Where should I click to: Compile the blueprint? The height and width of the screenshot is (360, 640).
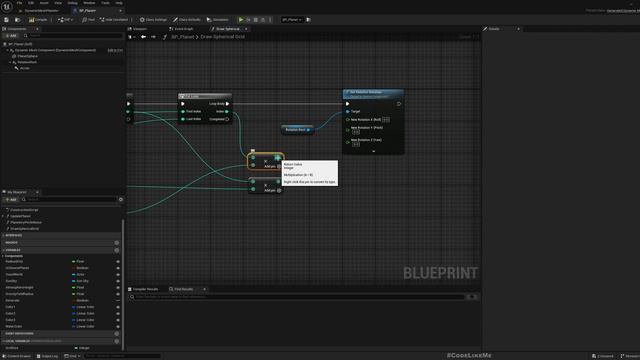tap(38, 20)
